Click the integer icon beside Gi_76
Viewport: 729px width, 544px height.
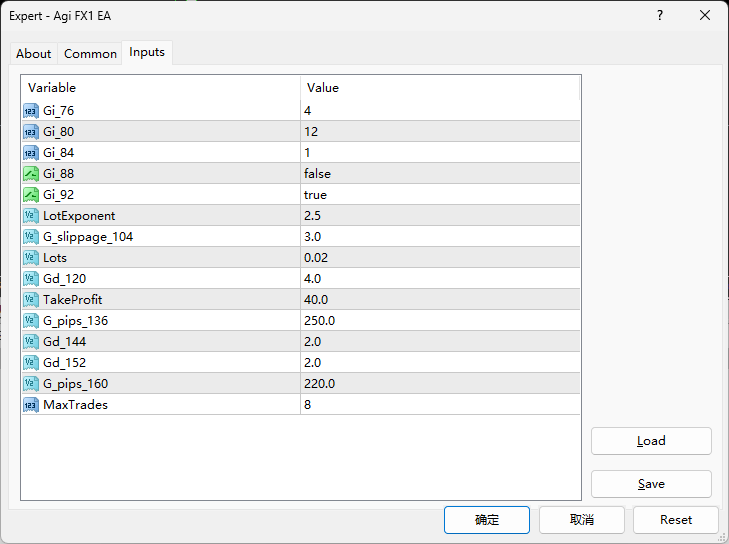[x=31, y=111]
